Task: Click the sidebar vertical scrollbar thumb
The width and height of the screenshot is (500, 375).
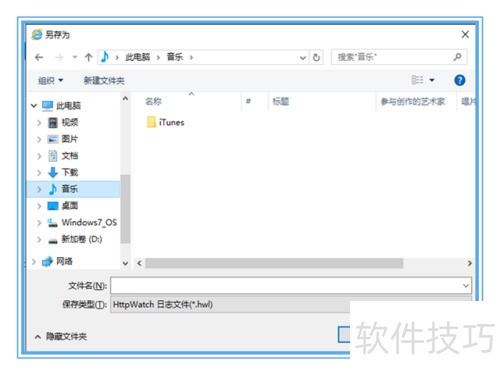Action: click(x=125, y=209)
